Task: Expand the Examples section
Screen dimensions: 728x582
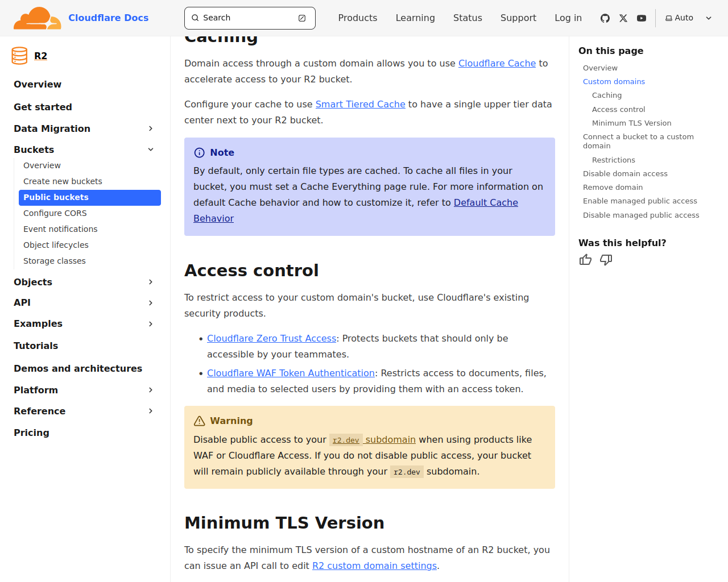Action: (151, 324)
